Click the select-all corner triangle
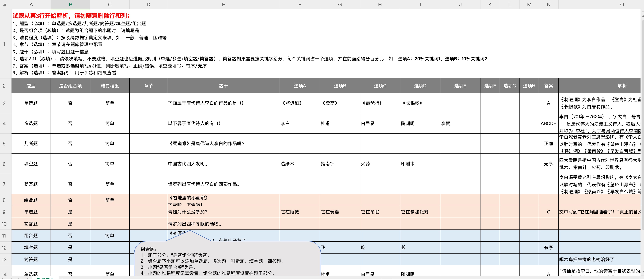Screen dimensions: 644x279 tap(5, 5)
